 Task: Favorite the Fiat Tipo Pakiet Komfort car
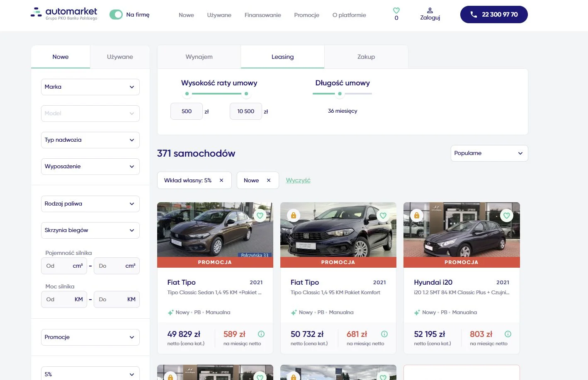point(383,215)
